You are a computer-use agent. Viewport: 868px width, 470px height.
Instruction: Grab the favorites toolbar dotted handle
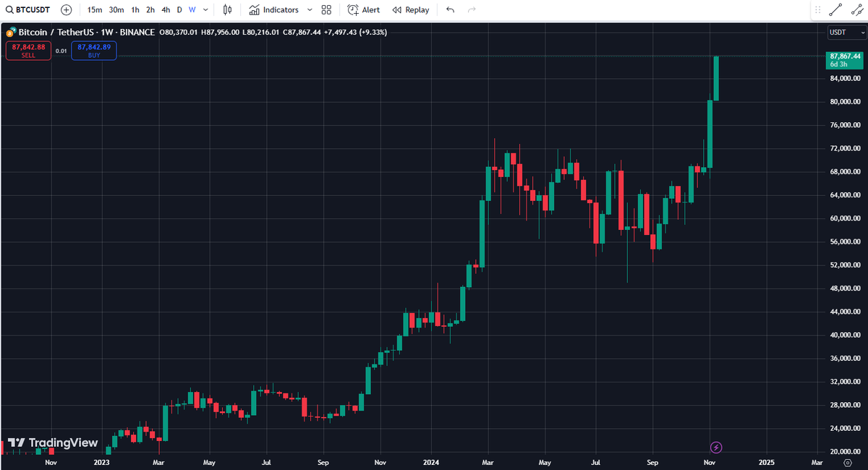(818, 10)
